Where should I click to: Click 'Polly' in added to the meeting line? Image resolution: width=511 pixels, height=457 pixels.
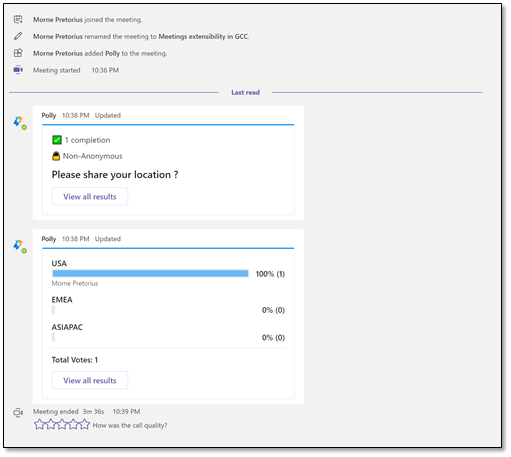point(112,53)
